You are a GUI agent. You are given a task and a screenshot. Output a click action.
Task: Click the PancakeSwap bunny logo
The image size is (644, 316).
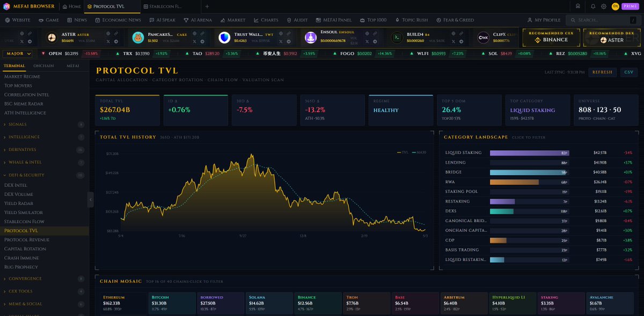138,38
